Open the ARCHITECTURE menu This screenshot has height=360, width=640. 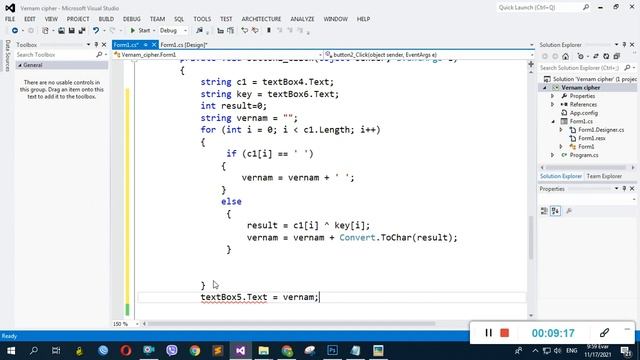pyautogui.click(x=261, y=19)
